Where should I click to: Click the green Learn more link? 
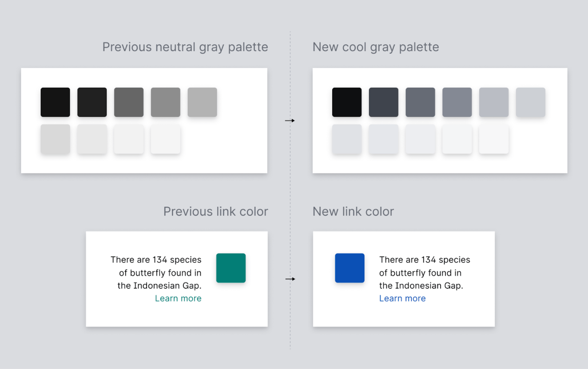[178, 298]
